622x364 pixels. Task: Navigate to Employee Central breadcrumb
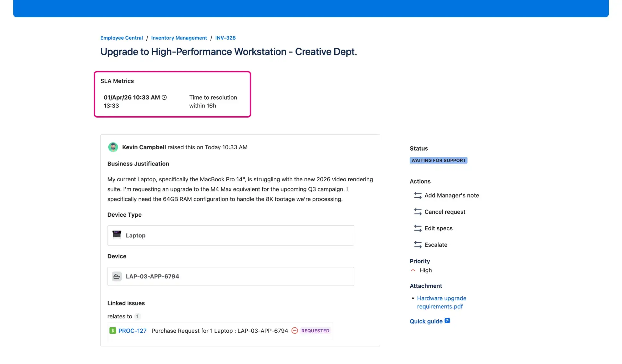point(121,38)
